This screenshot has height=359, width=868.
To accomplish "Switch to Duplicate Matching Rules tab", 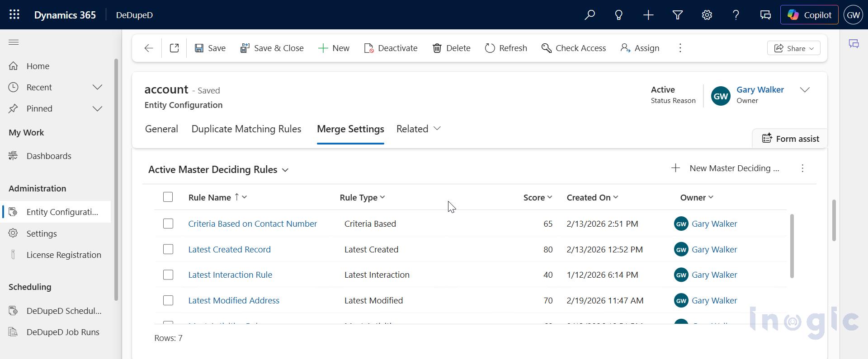I will (x=246, y=129).
